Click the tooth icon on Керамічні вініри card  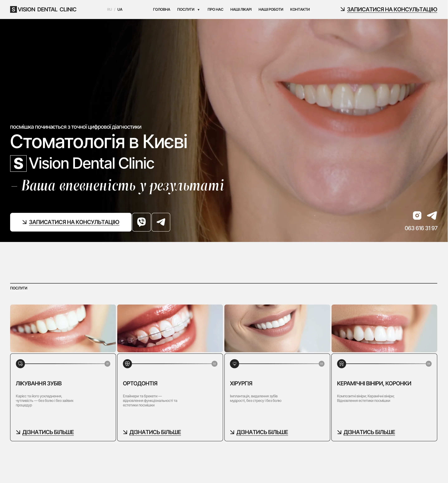pos(342,364)
